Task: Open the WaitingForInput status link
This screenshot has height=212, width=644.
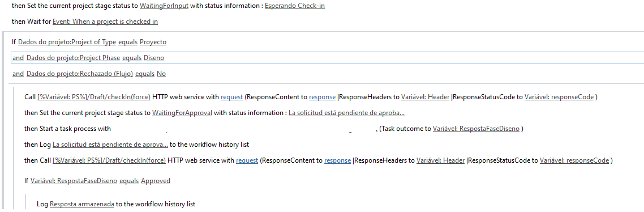Action: (164, 6)
